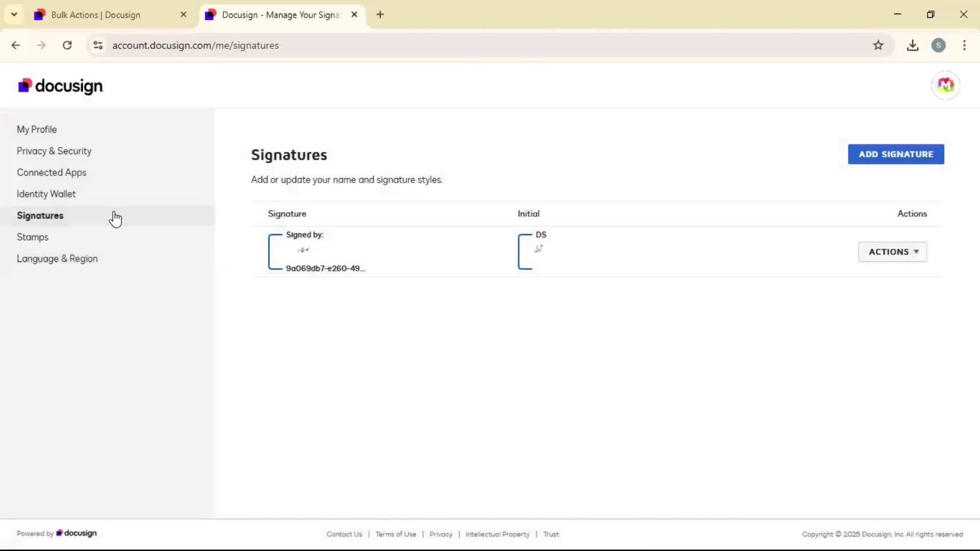Select Privacy & Security sidebar item

54,151
